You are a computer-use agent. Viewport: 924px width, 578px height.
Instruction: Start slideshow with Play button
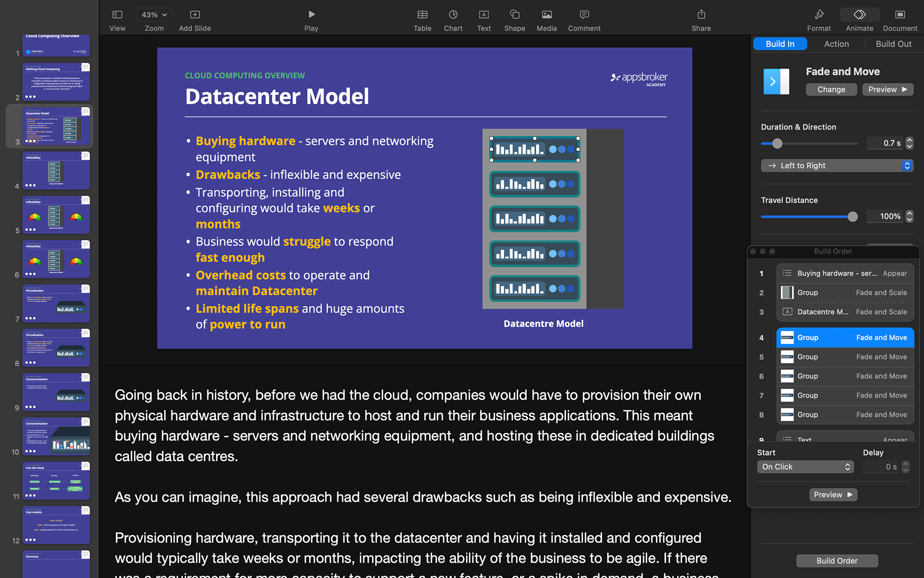click(311, 15)
